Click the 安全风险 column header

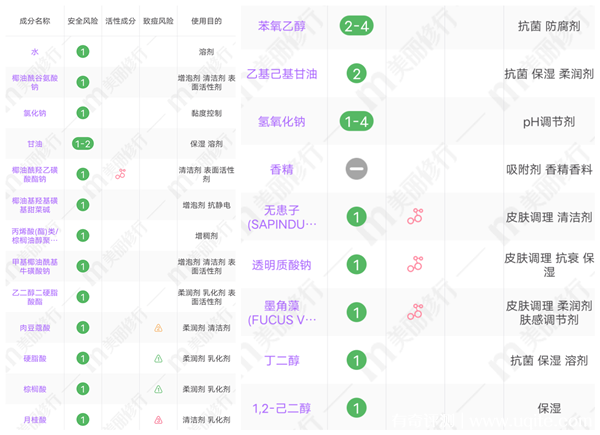pos(83,20)
